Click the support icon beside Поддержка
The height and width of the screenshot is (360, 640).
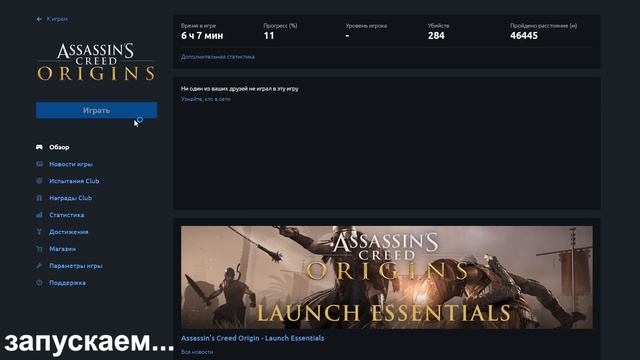pyautogui.click(x=39, y=282)
